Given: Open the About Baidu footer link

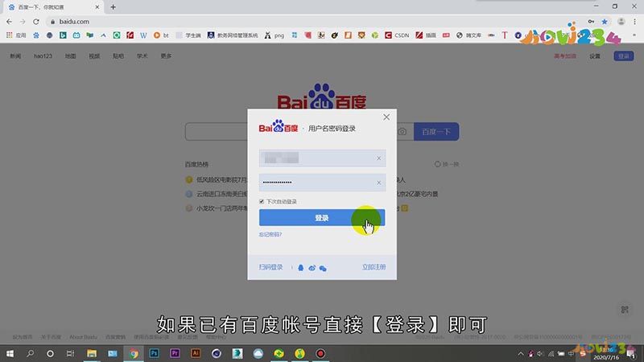Looking at the screenshot, I should pos(83,337).
